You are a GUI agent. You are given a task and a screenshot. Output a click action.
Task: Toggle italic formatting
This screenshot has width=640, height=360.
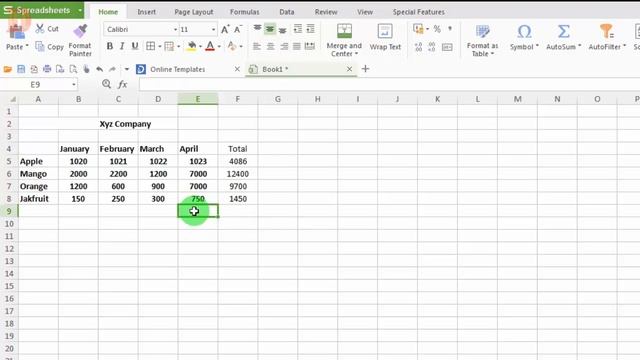[122, 46]
